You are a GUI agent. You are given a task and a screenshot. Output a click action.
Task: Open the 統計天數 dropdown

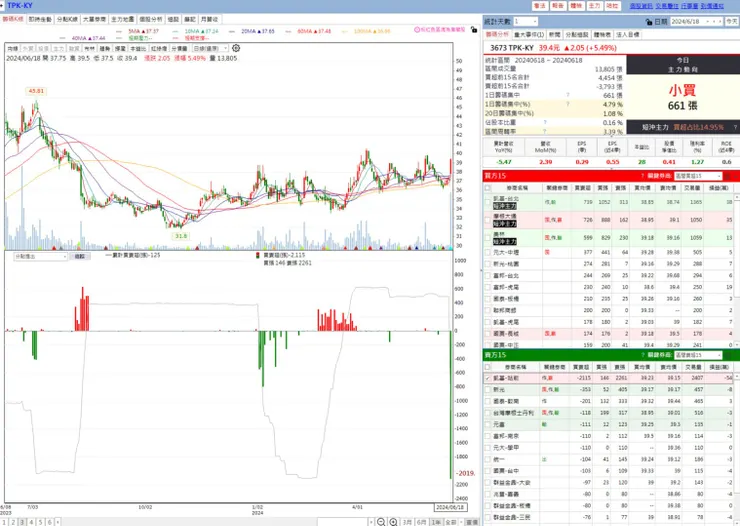[x=525, y=22]
